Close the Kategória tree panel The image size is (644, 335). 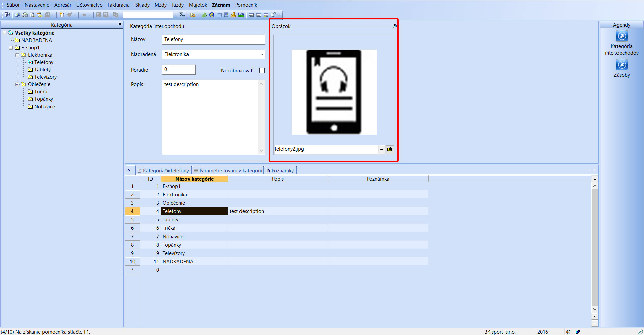coord(120,24)
